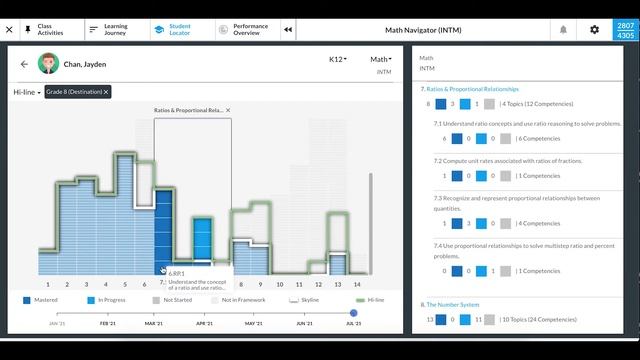Screen dimensions: 640x360
Task: Click the not-started square in the 4 Topics row
Action: (489, 104)
